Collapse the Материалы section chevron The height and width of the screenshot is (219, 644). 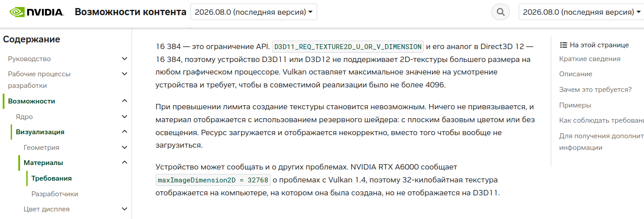click(x=124, y=163)
